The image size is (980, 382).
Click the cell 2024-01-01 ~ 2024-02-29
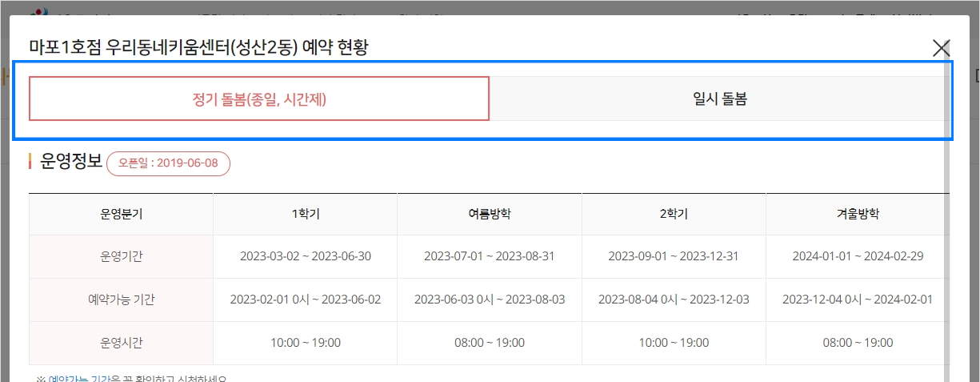click(858, 256)
